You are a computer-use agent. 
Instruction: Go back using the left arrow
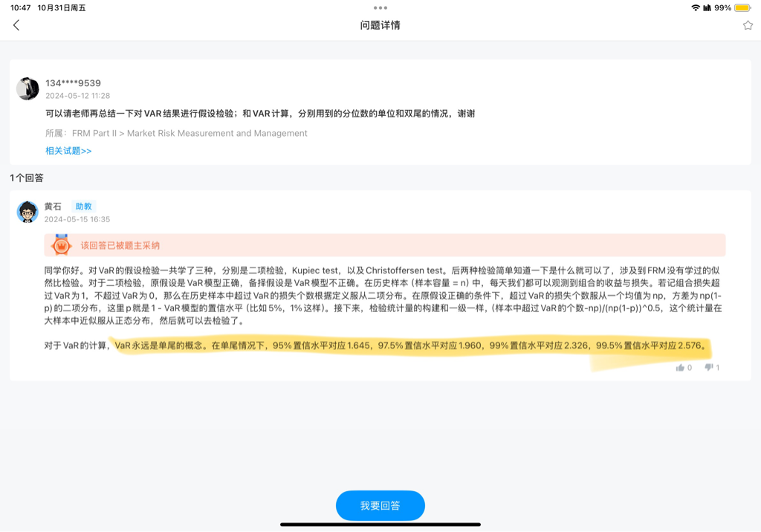(16, 25)
